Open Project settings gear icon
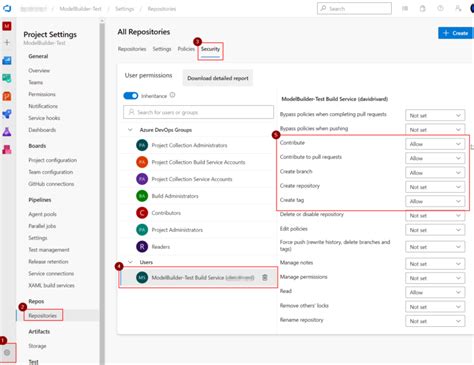 coord(7,352)
